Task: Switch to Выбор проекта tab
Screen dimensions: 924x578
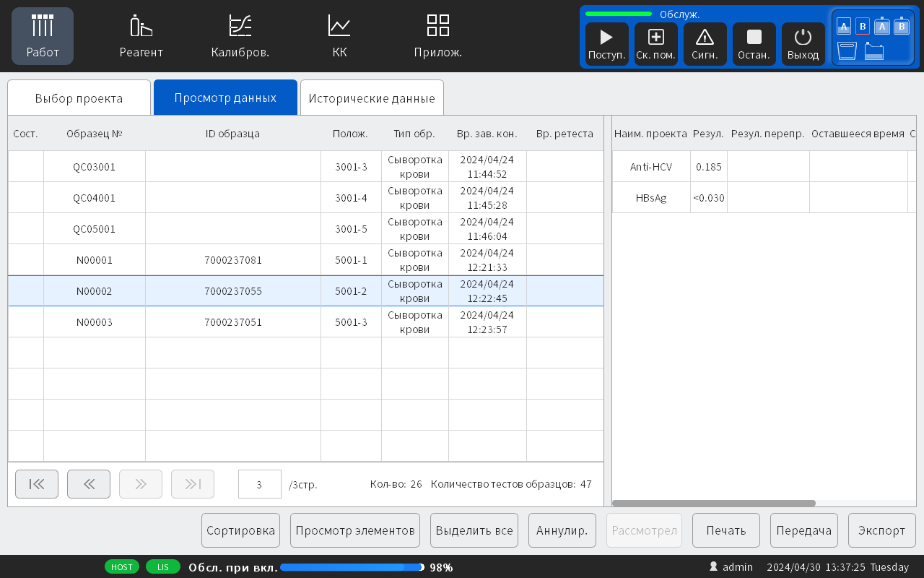Action: [79, 98]
